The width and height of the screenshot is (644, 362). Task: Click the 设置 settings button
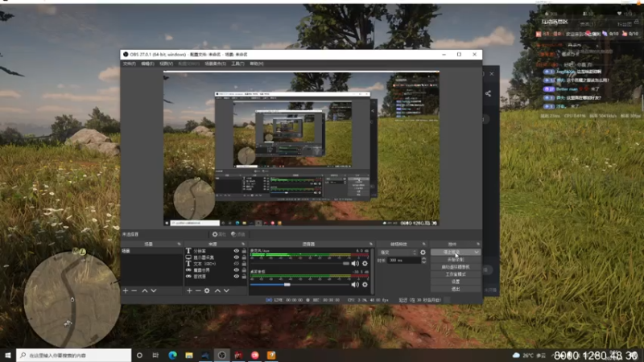tap(456, 282)
